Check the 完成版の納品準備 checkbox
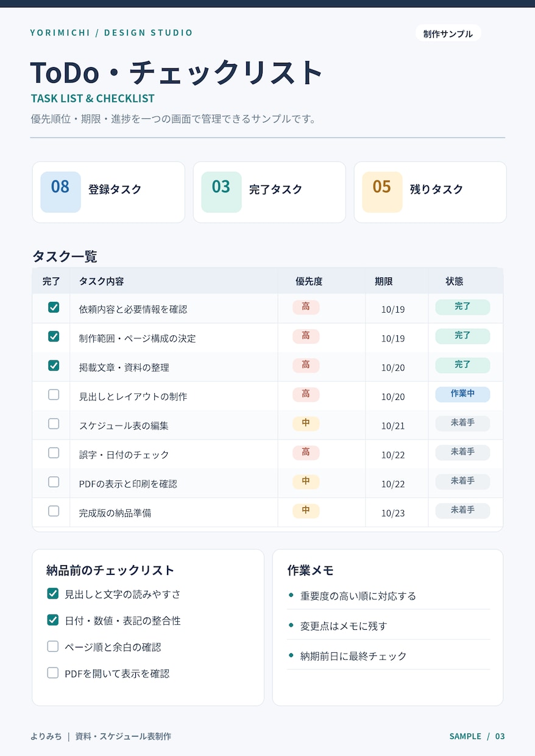 [x=54, y=511]
